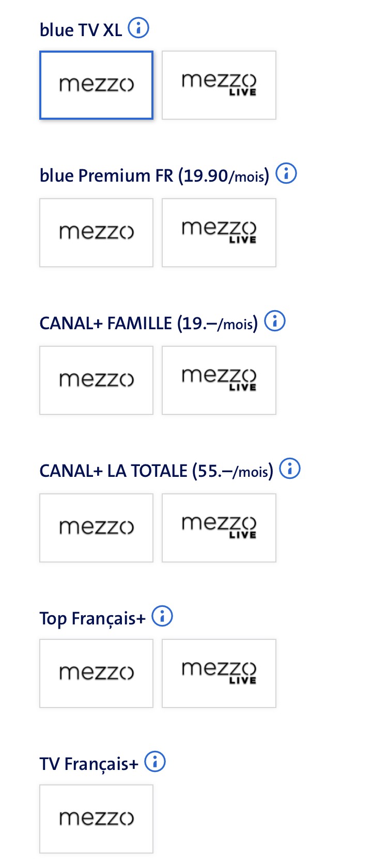Select mezzo channel under blue TV XL
The width and height of the screenshot is (388, 868).
(97, 85)
